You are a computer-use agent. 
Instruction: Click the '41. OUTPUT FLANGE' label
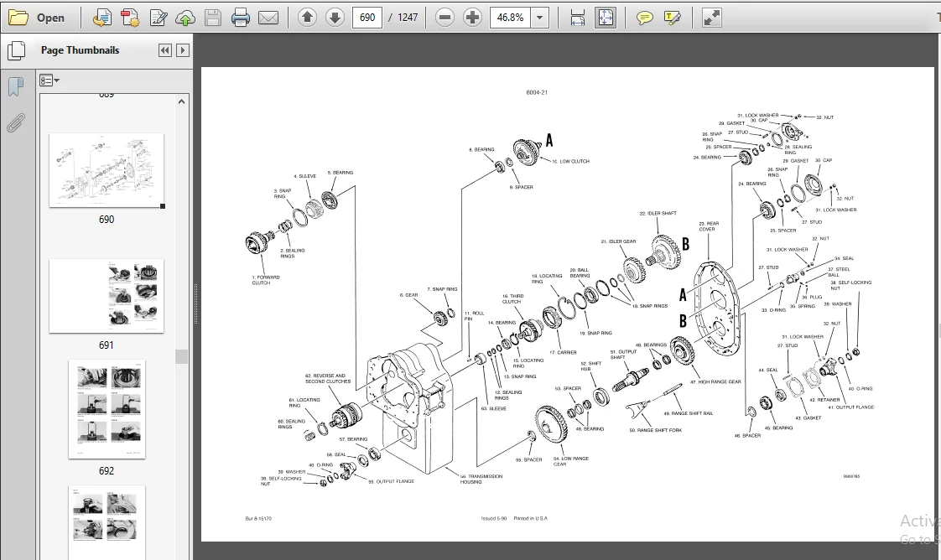pos(851,407)
